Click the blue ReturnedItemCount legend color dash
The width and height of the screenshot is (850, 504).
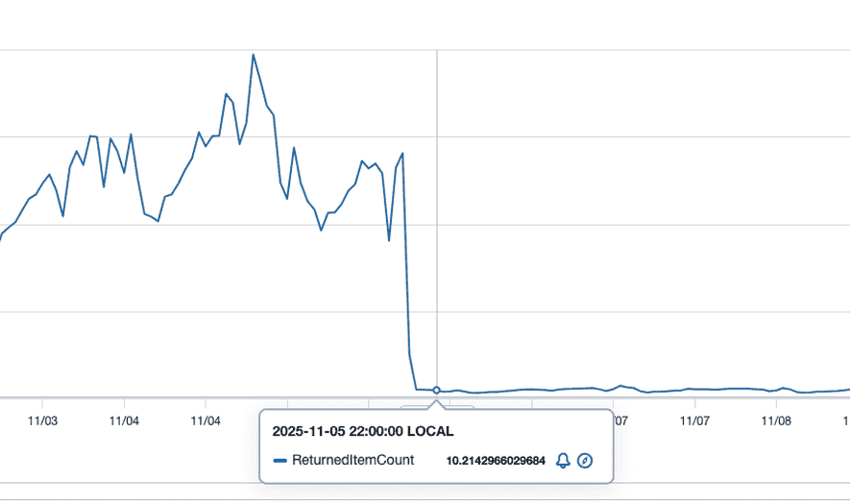(280, 461)
